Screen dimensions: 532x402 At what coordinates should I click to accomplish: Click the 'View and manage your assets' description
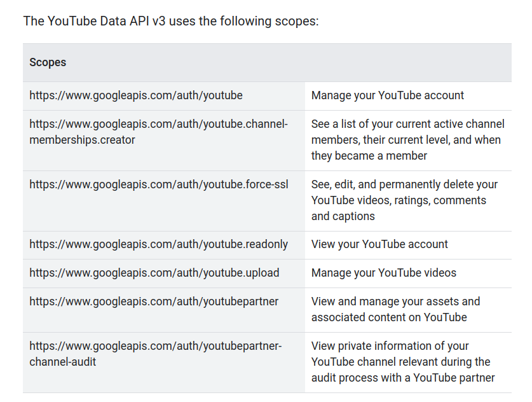[x=395, y=309]
